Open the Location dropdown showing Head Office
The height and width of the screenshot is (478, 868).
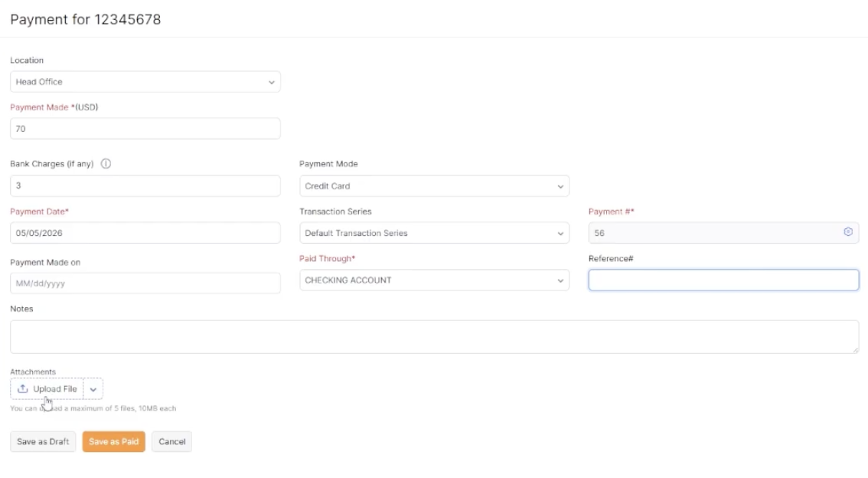point(145,82)
